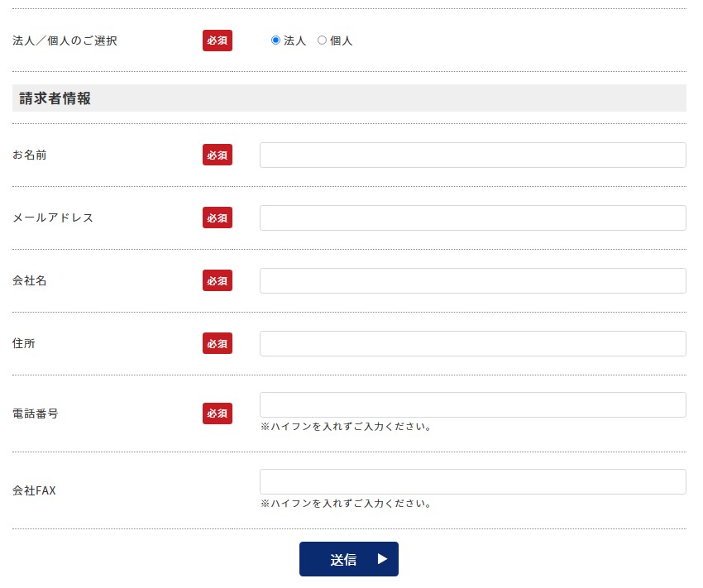
Task: Click the 必須 badge beside 法人／個人のご選択
Action: 217,40
